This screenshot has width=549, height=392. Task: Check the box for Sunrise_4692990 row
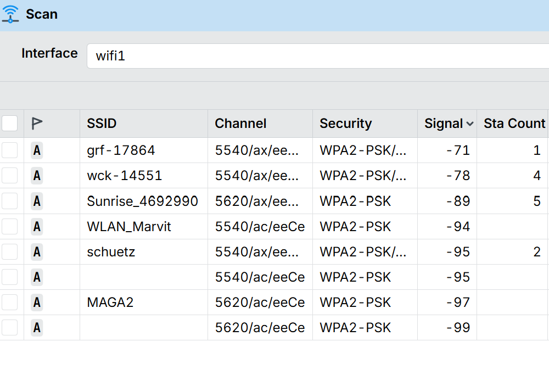click(10, 201)
